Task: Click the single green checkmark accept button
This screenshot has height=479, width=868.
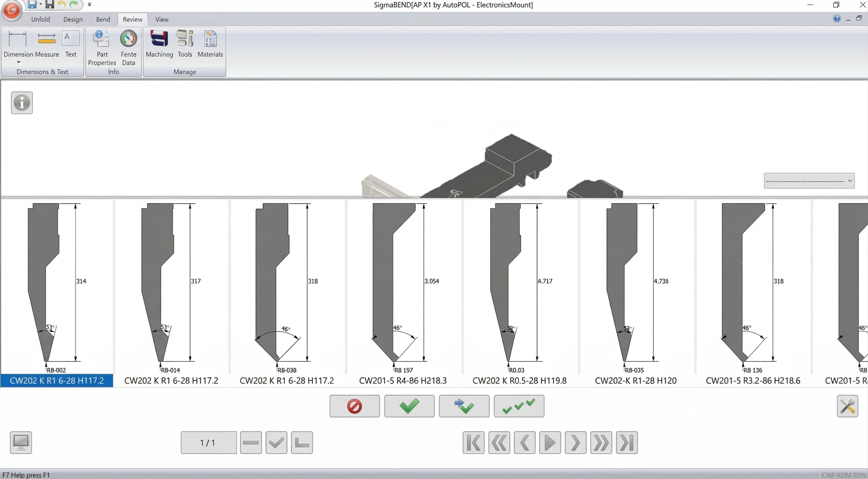Action: (409, 406)
